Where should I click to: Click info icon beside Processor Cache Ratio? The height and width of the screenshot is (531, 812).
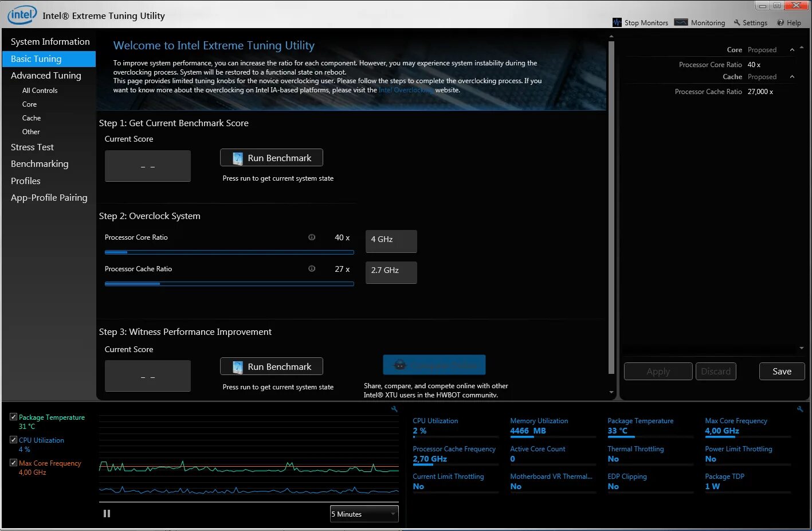(x=312, y=268)
